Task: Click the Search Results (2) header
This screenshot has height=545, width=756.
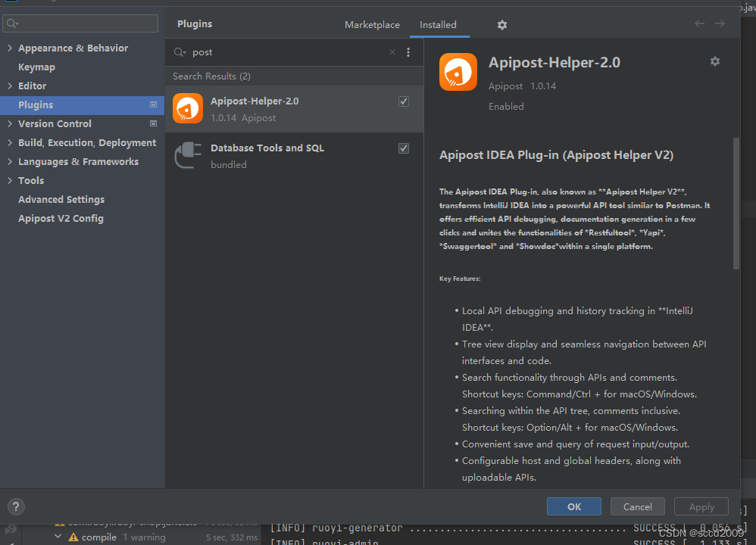Action: pos(211,76)
